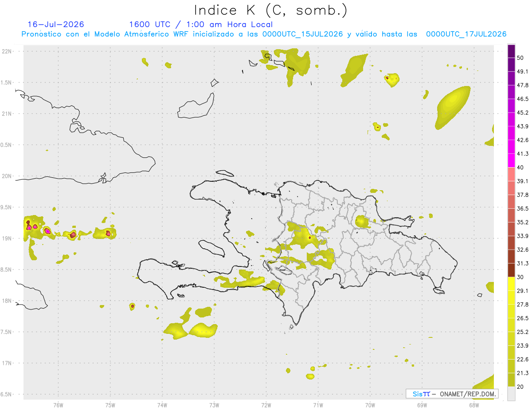Viewport: 532px width, 411px height.
Task: Click the darkest purple swatch above 50
Action: (x=511, y=51)
